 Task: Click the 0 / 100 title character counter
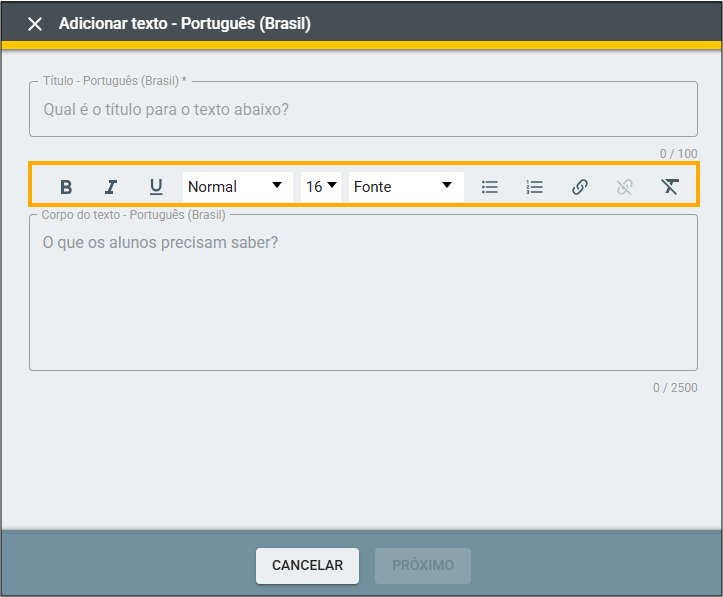coord(678,153)
